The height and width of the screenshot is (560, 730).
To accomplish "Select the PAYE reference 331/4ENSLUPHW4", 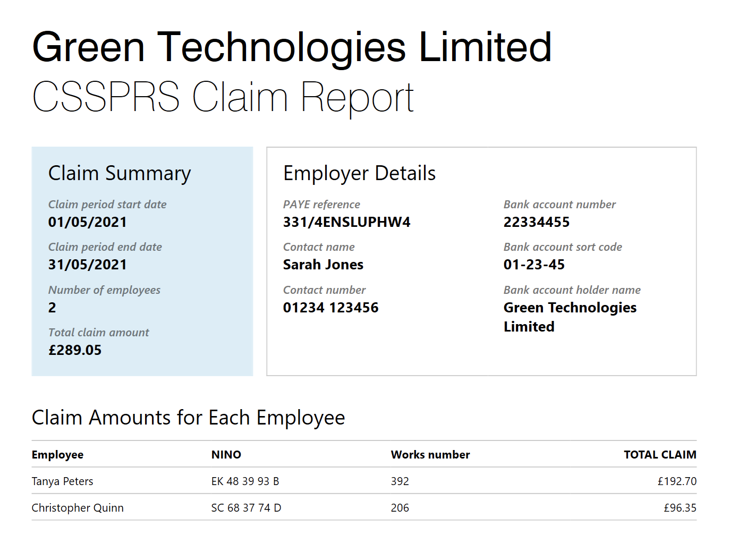I will [347, 222].
